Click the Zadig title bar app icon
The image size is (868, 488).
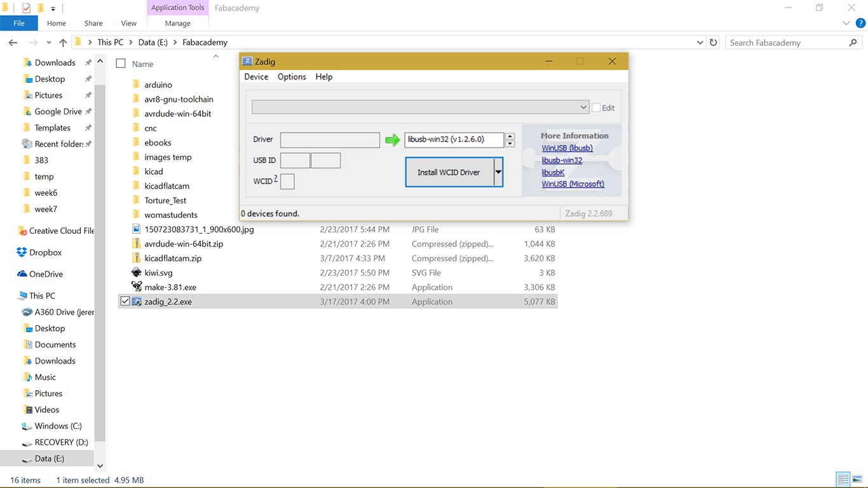247,62
